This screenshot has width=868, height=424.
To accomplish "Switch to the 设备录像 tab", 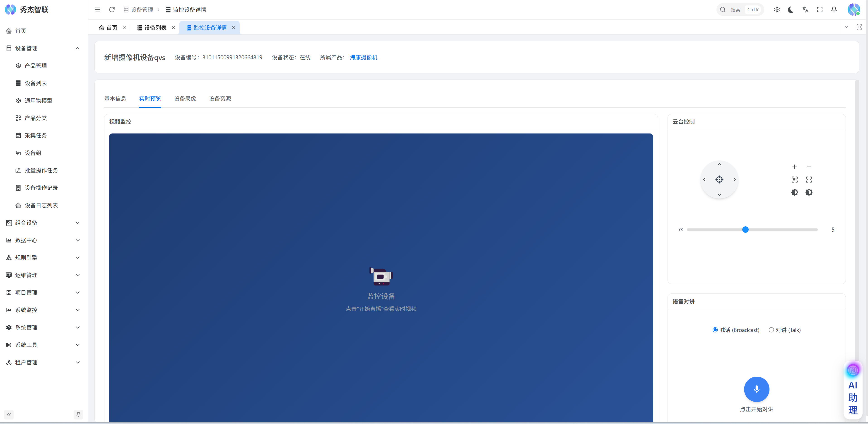I will 185,98.
